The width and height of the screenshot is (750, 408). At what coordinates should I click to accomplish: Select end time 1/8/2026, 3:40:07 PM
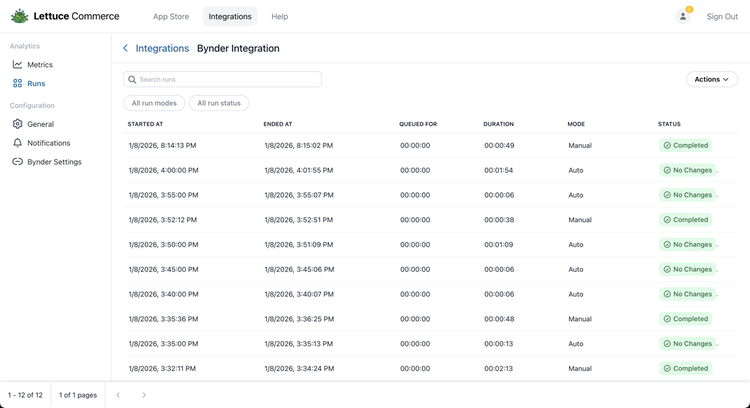point(299,294)
